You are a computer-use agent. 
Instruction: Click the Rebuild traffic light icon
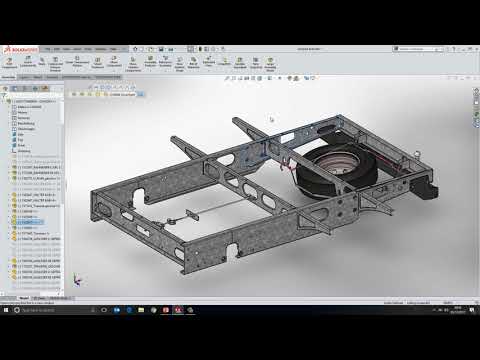(x=200, y=49)
